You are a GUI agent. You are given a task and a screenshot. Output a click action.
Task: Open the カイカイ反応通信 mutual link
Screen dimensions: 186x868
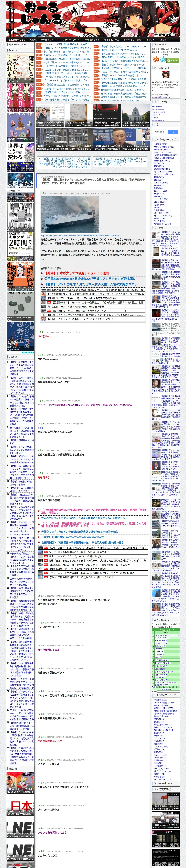coord(158,109)
